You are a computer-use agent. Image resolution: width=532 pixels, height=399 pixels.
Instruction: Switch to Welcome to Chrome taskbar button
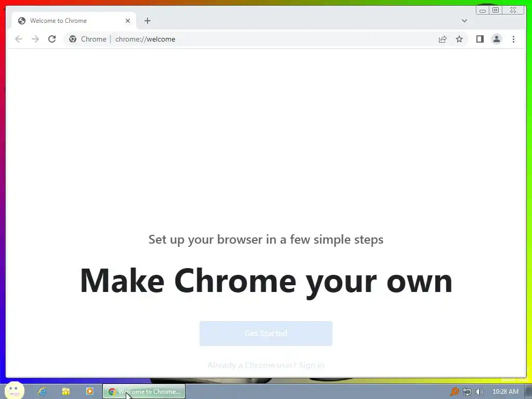tap(144, 391)
